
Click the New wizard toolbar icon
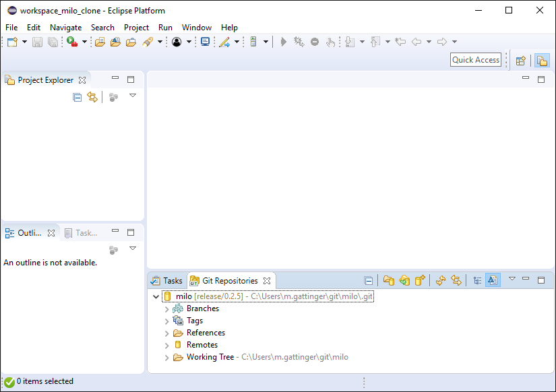(12, 42)
